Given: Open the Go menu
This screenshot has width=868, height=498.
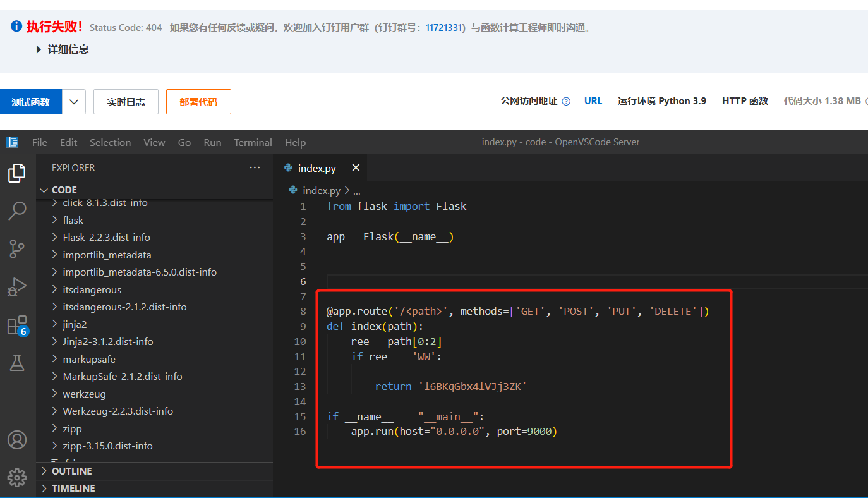Looking at the screenshot, I should point(184,142).
